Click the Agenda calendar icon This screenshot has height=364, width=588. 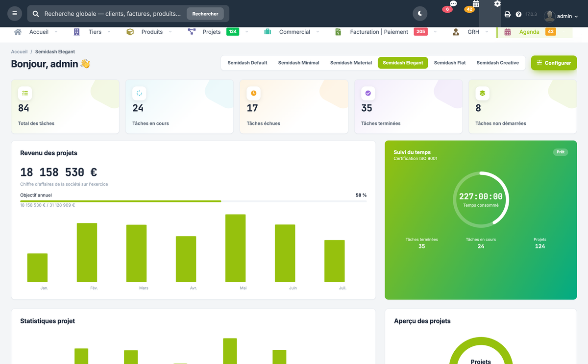pos(508,32)
